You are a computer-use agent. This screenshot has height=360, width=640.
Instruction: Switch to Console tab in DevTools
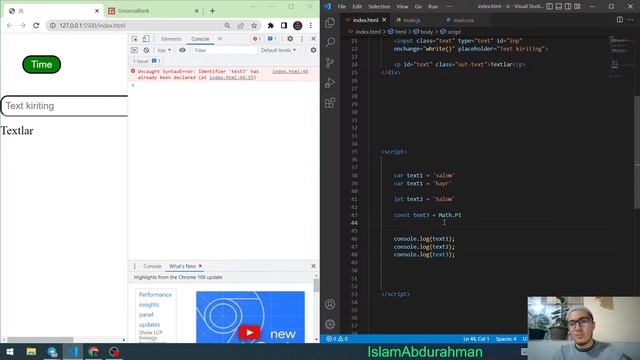[200, 39]
